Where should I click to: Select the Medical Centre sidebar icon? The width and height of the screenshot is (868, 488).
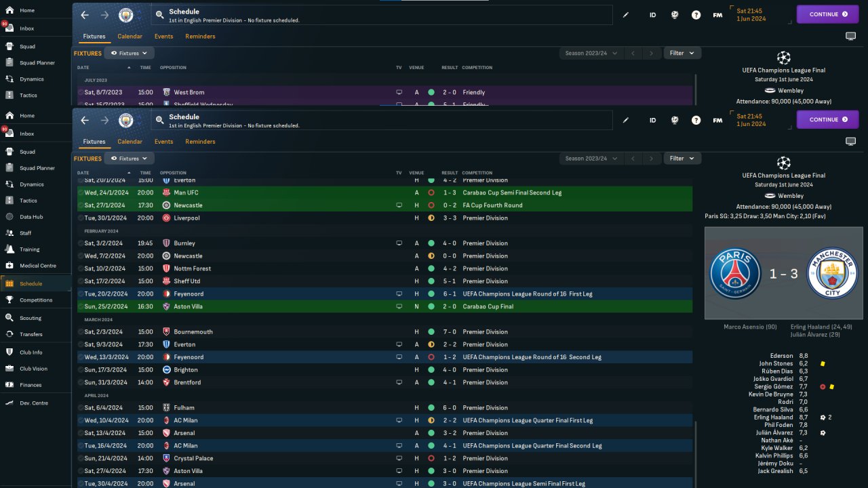coord(9,266)
